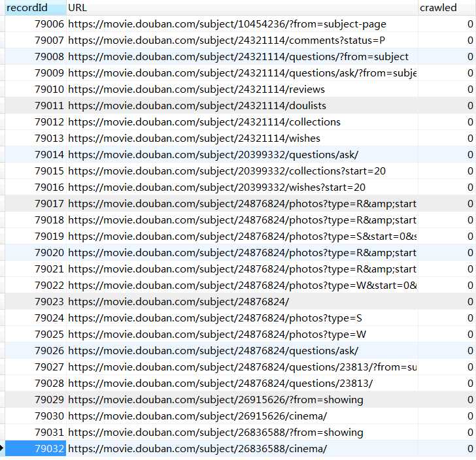476x460 pixels.
Task: Click URL ending 24876824/questions/23813/
Action: coord(220,384)
